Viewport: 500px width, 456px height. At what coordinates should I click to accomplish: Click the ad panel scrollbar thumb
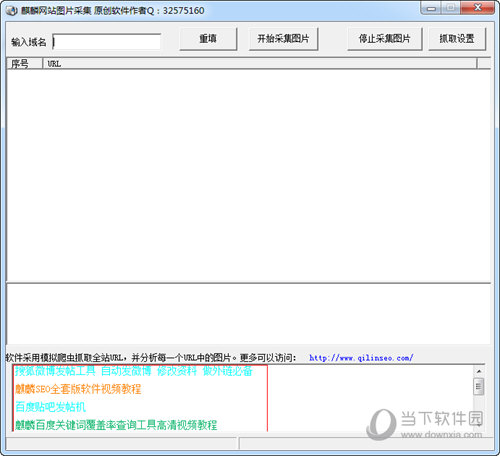(479, 386)
